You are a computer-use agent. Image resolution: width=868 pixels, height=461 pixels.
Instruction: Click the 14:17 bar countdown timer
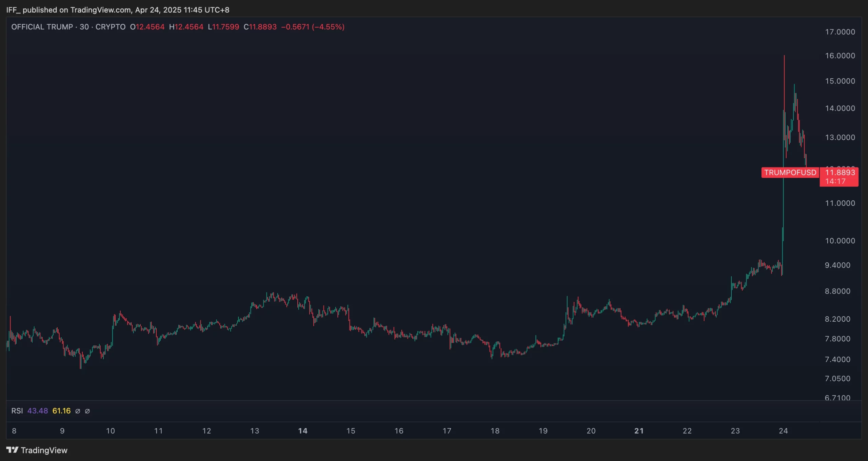835,181
